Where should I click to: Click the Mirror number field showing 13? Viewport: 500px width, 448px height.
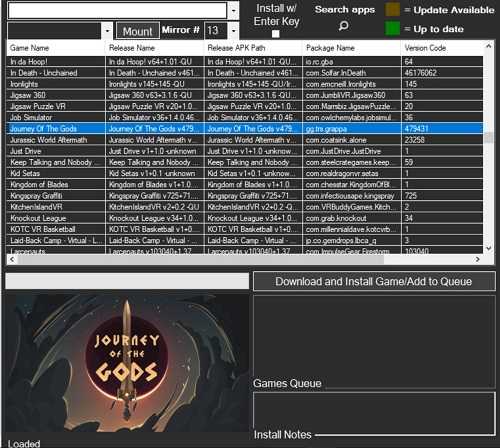tap(216, 31)
